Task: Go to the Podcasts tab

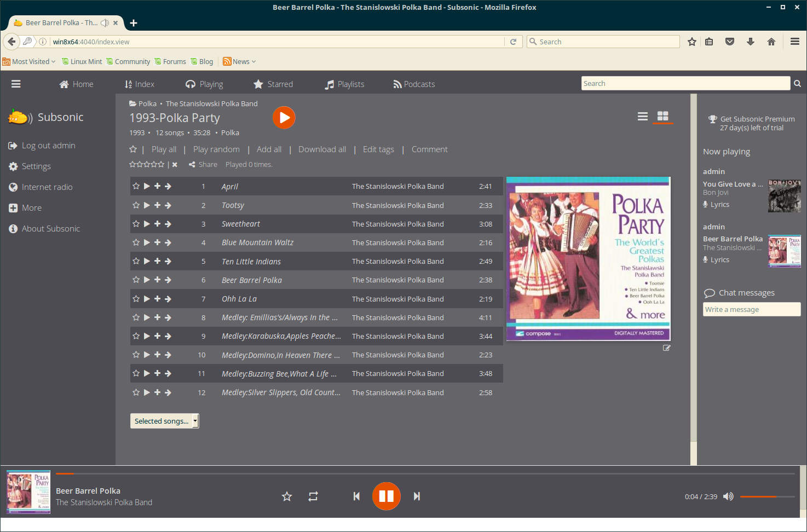Action: pyautogui.click(x=414, y=84)
